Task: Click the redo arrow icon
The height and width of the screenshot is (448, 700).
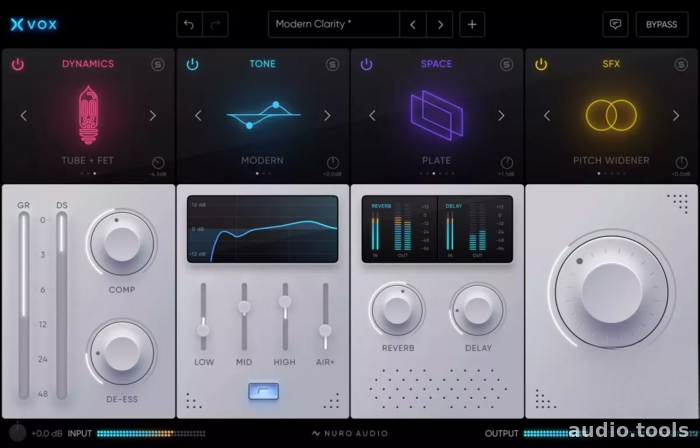Action: (x=216, y=25)
